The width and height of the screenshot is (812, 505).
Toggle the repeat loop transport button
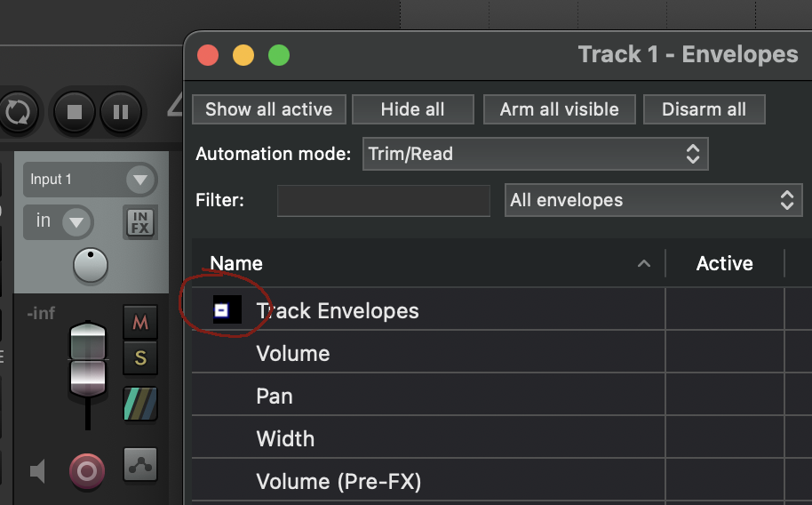point(17,112)
